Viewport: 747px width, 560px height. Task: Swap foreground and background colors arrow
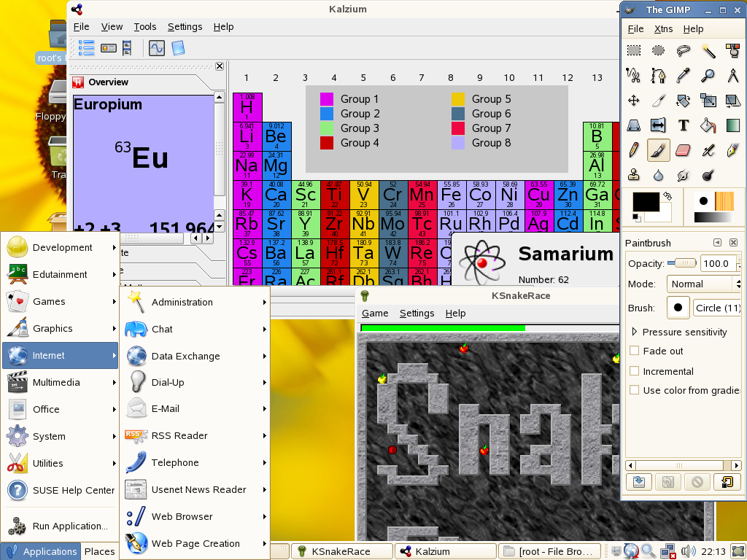(666, 196)
